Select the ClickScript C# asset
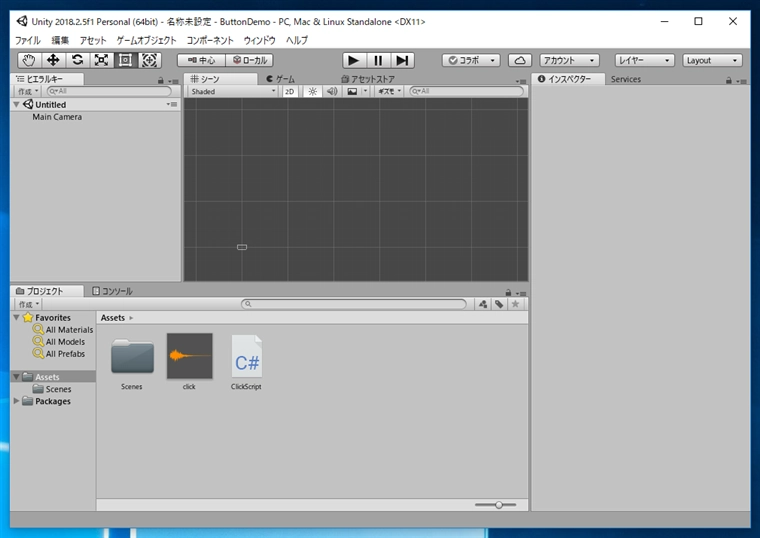 (247, 357)
